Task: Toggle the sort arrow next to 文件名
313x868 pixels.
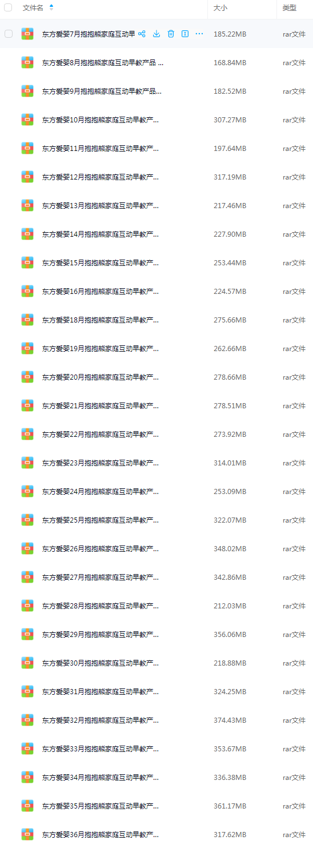Action: [51, 7]
